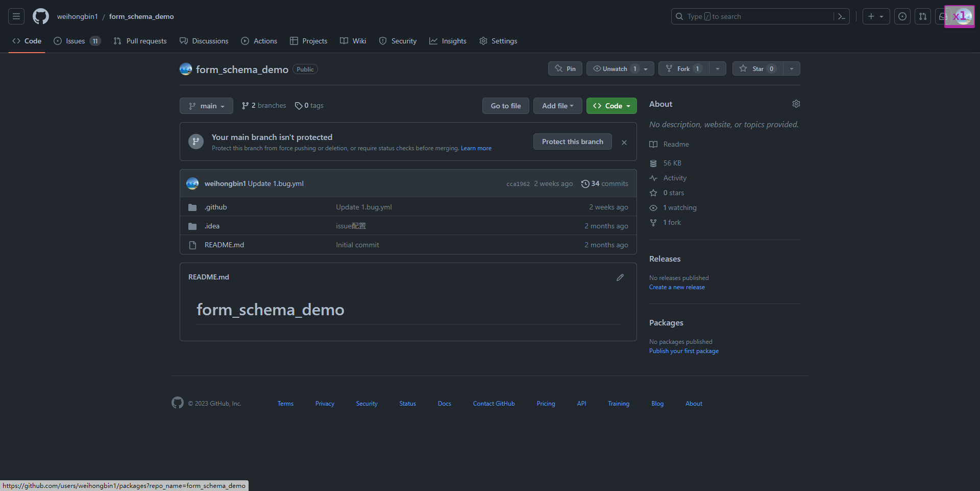Expand the Add file dropdown
Image resolution: width=980 pixels, height=491 pixels.
pyautogui.click(x=557, y=106)
